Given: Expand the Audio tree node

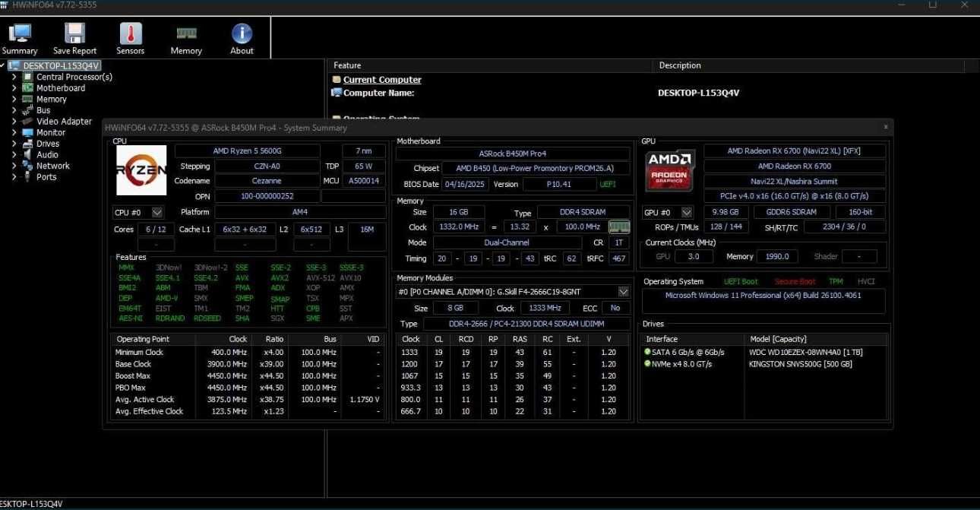Looking at the screenshot, I should pos(14,154).
